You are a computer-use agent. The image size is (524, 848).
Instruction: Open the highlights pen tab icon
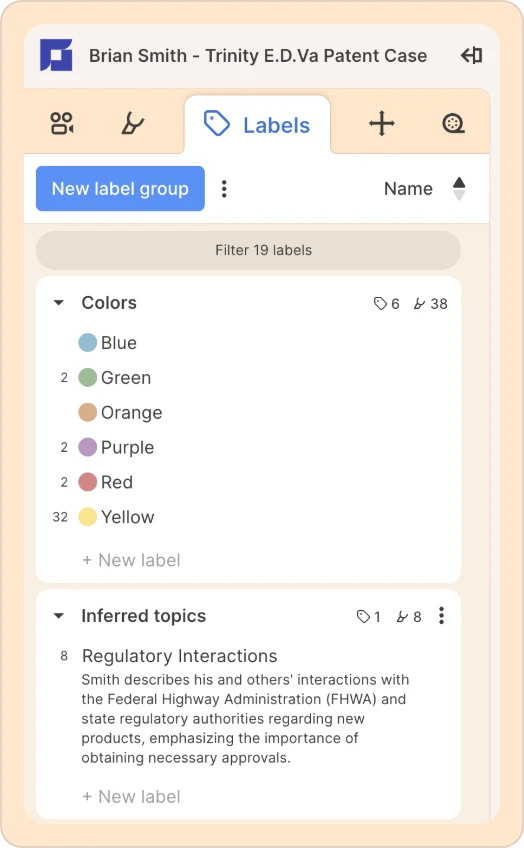[x=132, y=123]
